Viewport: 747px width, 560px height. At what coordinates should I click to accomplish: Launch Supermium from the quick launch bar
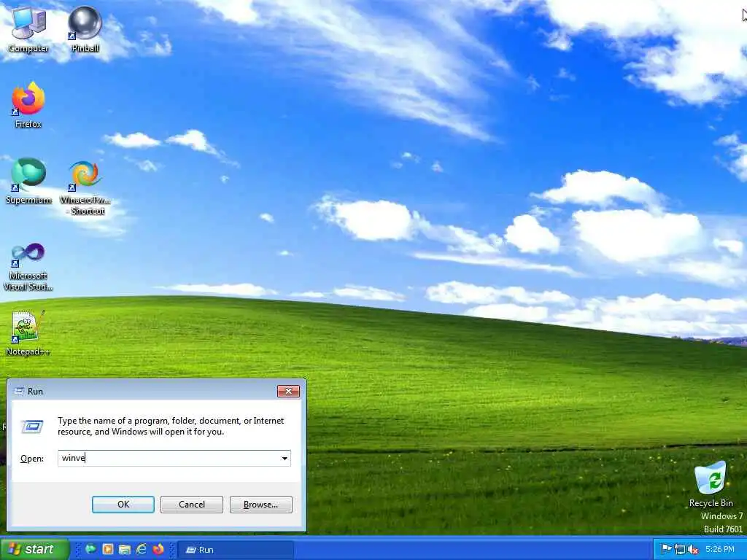(90, 549)
